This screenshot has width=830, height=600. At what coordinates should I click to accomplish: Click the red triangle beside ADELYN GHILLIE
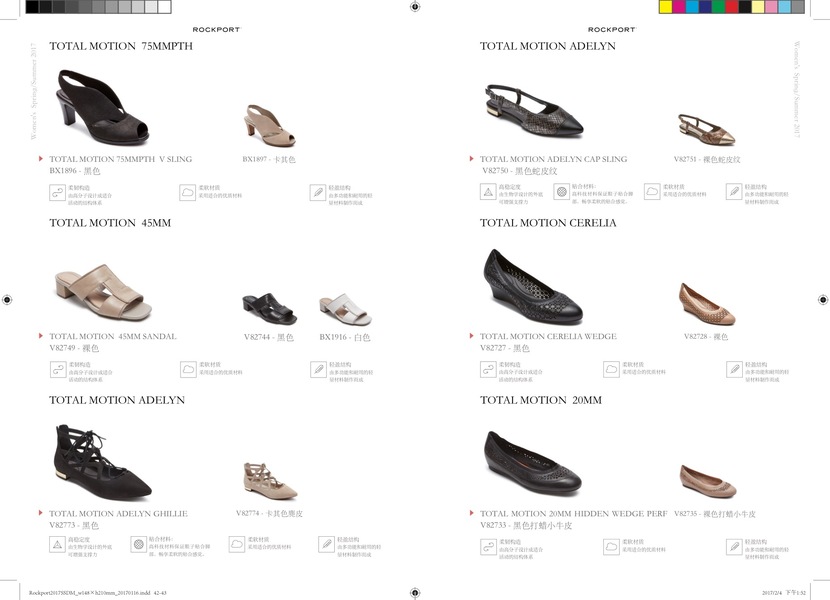[x=41, y=513]
